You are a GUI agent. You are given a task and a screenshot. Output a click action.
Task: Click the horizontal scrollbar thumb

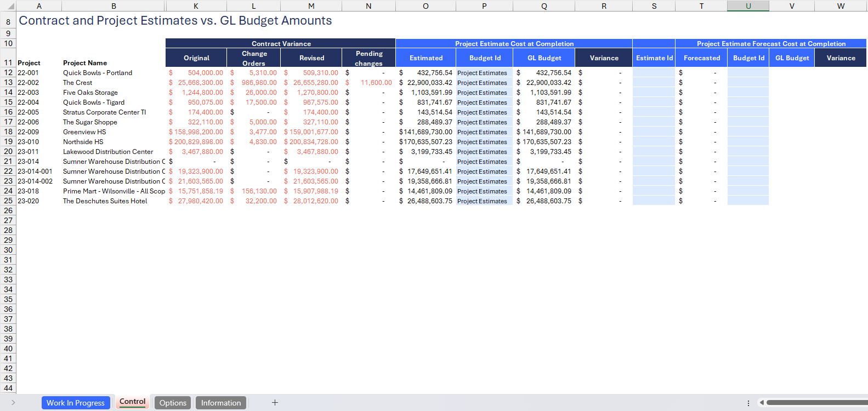[817, 403]
